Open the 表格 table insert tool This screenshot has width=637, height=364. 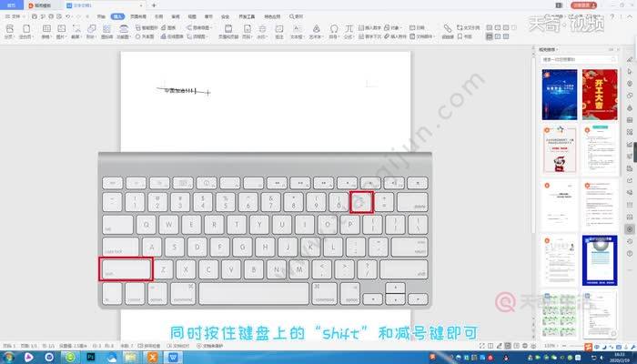(46, 31)
